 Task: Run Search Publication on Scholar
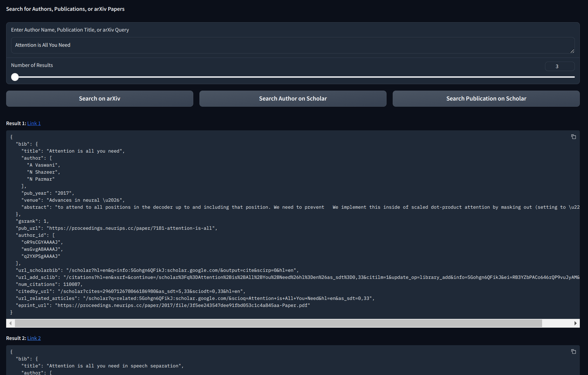click(486, 98)
